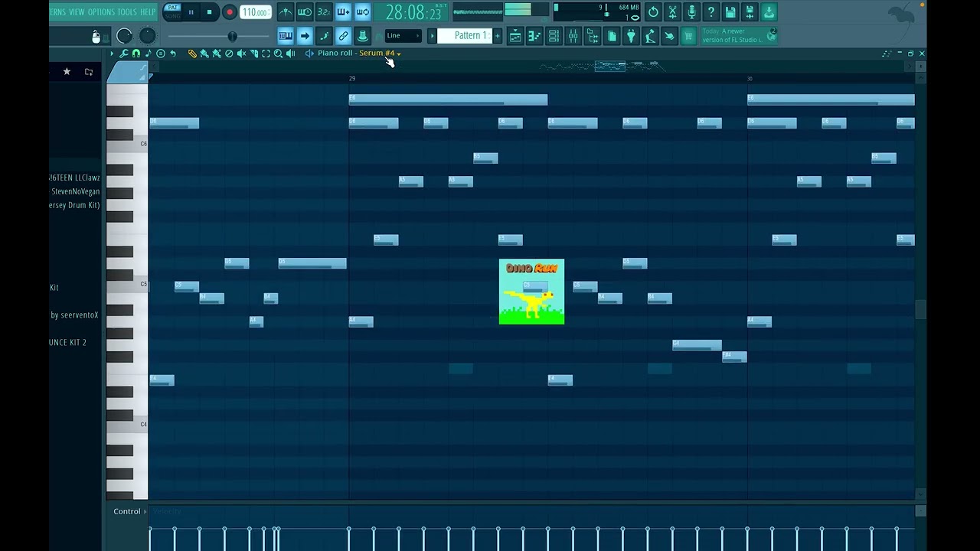
Task: Open the TOOLS menu
Action: pyautogui.click(x=127, y=11)
